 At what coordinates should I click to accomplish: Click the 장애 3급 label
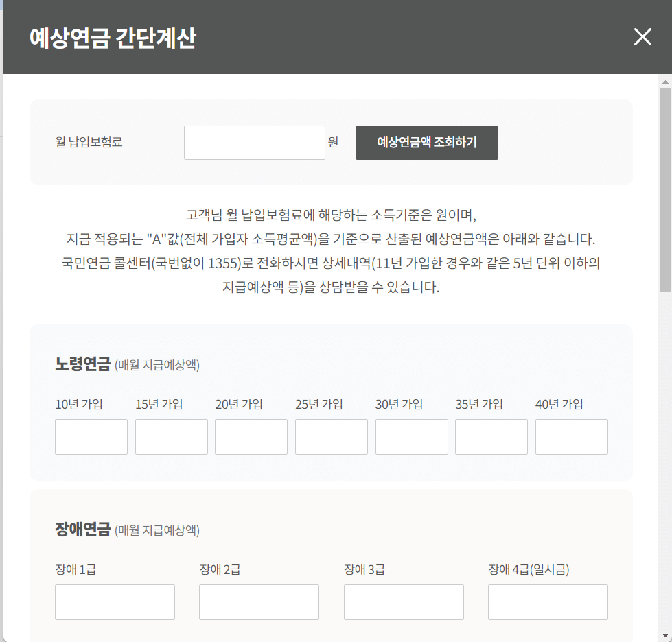(364, 569)
